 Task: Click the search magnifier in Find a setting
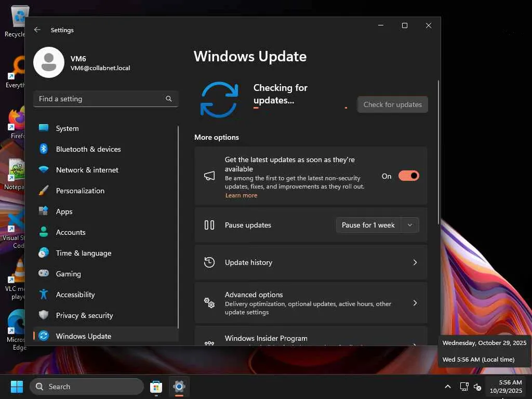click(169, 99)
